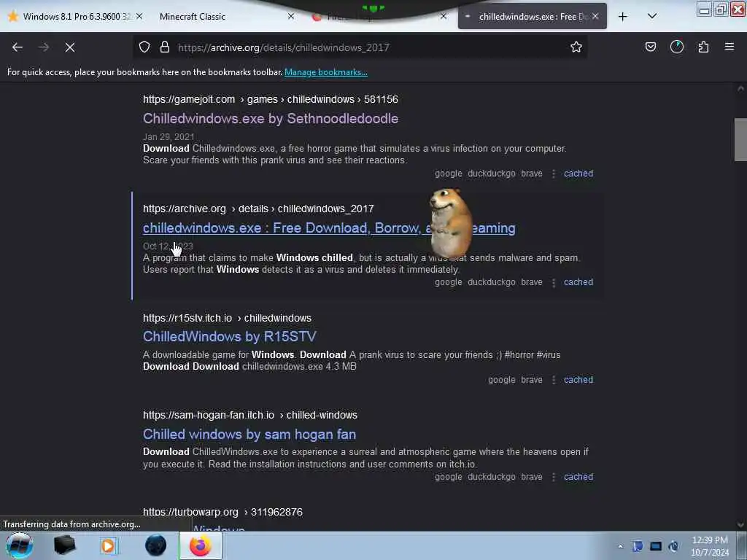This screenshot has height=560, width=747.
Task: Open more options dots for gamejolt result
Action: click(x=554, y=174)
